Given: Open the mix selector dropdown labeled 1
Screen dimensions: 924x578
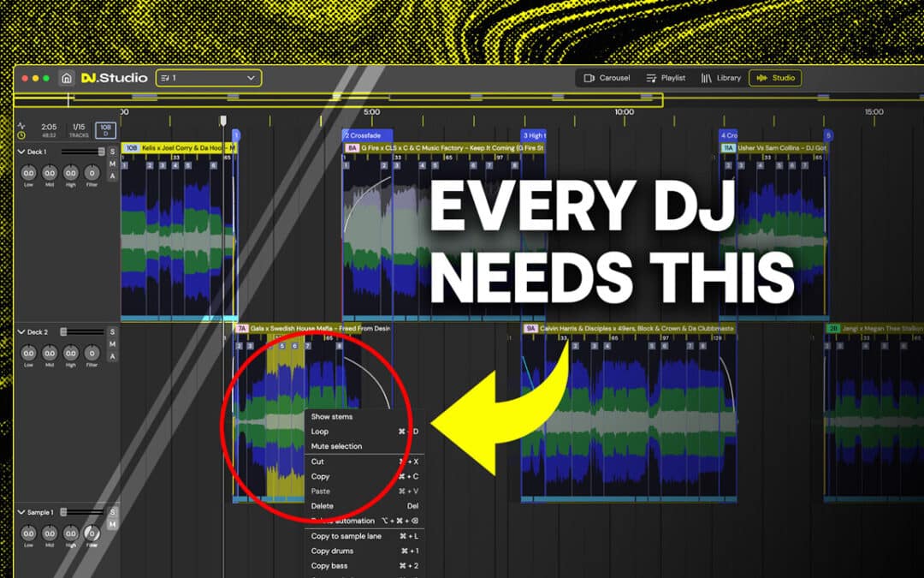Looking at the screenshot, I should pos(209,78).
